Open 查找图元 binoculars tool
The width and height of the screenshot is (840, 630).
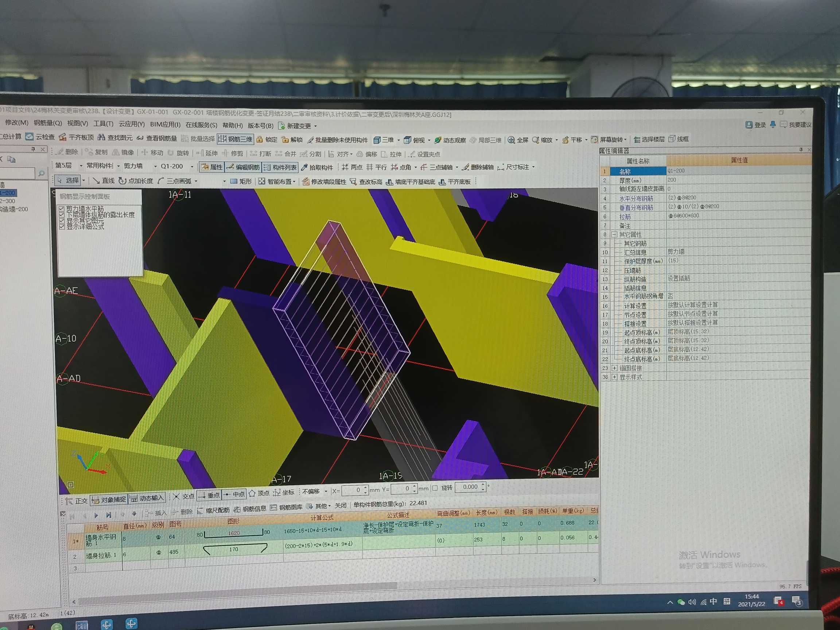[101, 137]
